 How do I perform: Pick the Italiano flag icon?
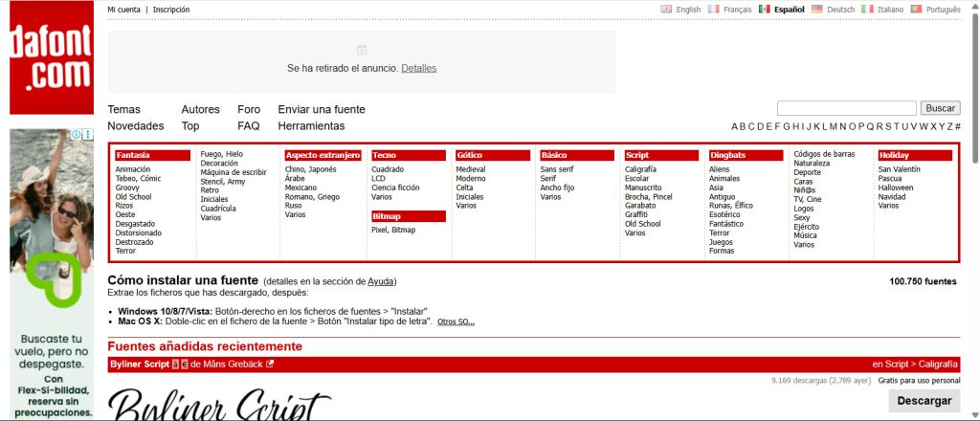(x=867, y=10)
